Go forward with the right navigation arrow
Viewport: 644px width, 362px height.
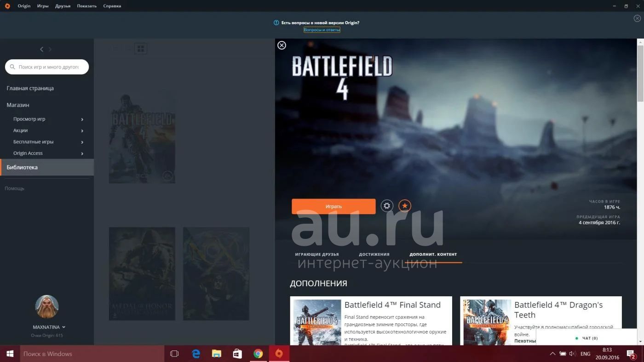point(50,49)
